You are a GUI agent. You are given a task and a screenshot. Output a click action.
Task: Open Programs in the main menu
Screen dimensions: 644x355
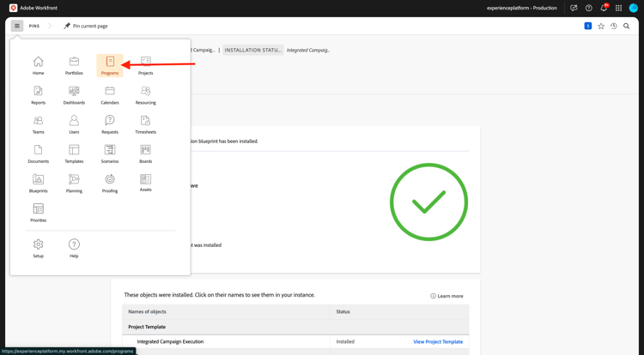[110, 65]
